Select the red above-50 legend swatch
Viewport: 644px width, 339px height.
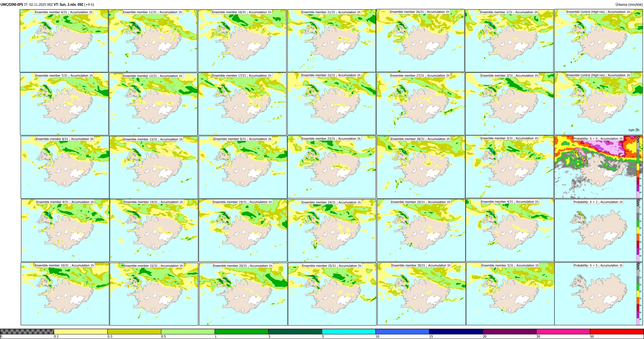click(x=617, y=332)
